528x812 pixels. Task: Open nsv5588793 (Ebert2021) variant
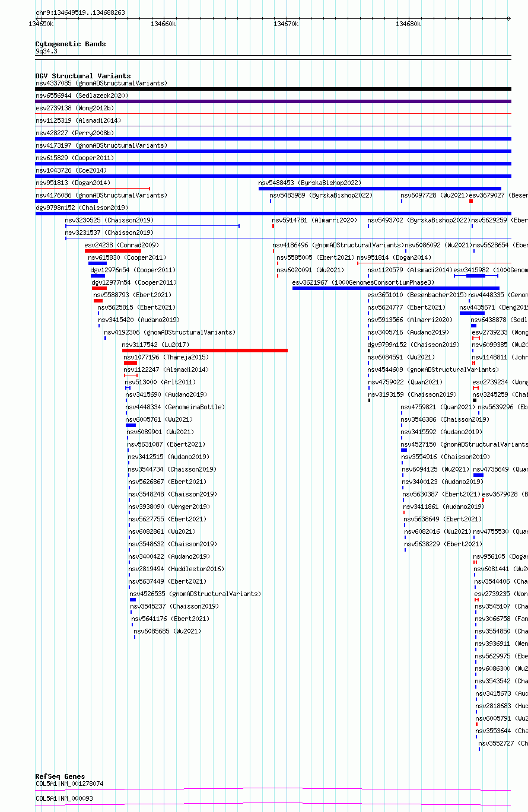132,295
